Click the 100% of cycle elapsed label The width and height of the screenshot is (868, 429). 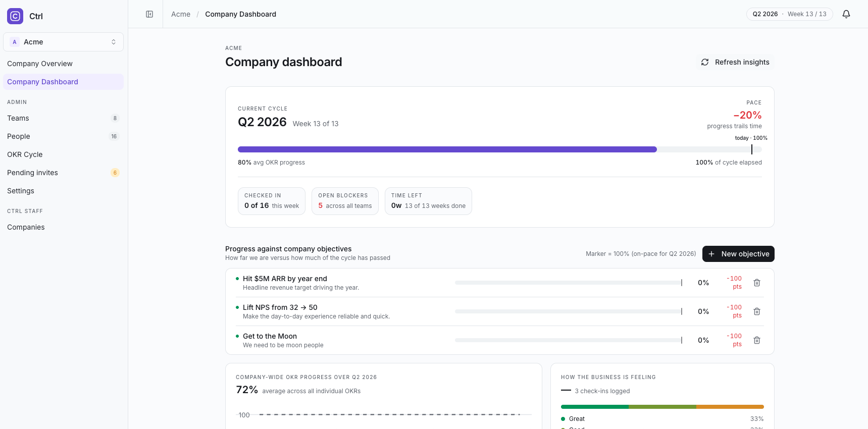point(729,163)
